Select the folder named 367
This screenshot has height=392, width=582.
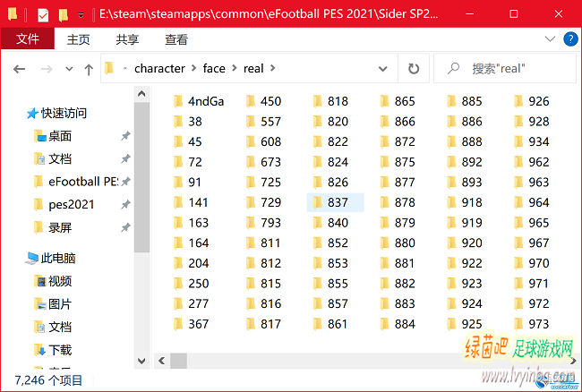pyautogui.click(x=191, y=324)
